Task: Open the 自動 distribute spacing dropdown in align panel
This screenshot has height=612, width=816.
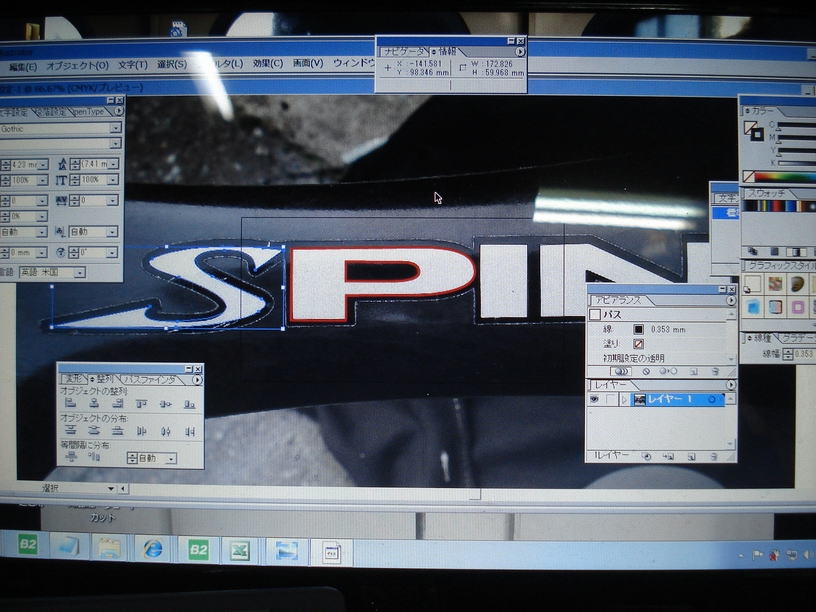Action: pos(171,458)
